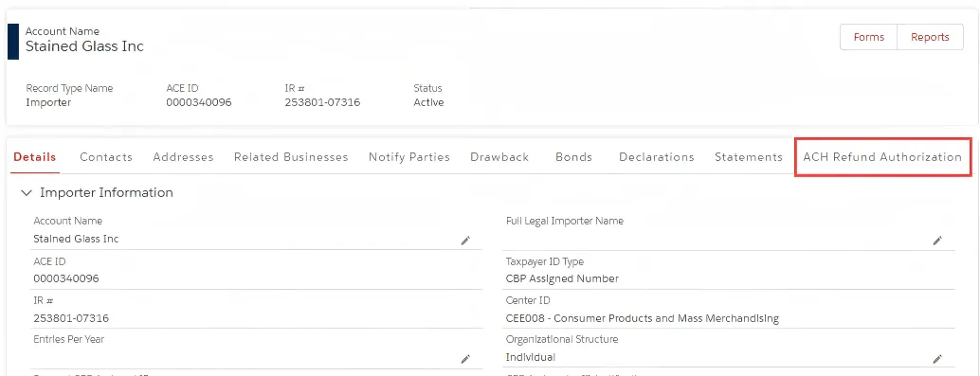Image resolution: width=980 pixels, height=376 pixels.
Task: Select the Bonds tab
Action: click(x=573, y=157)
